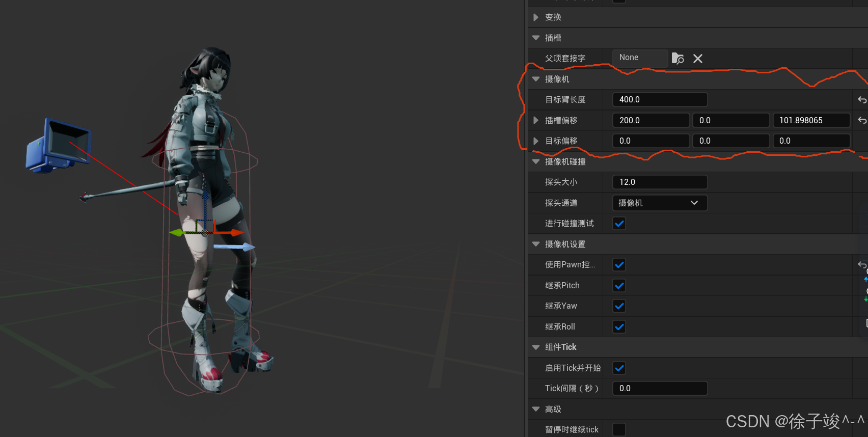Screen dimensions: 868x437
Task: Edit 目标偏移 Y value field
Action: click(731, 141)
